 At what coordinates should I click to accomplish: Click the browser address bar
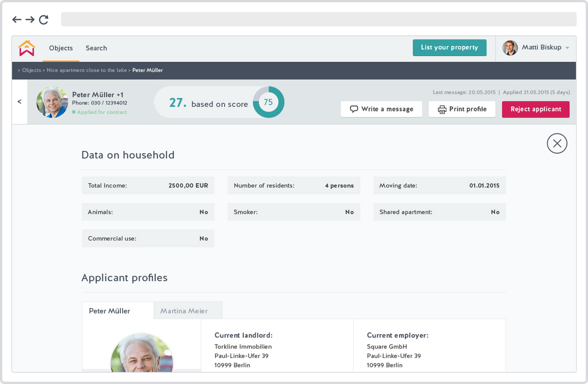318,19
